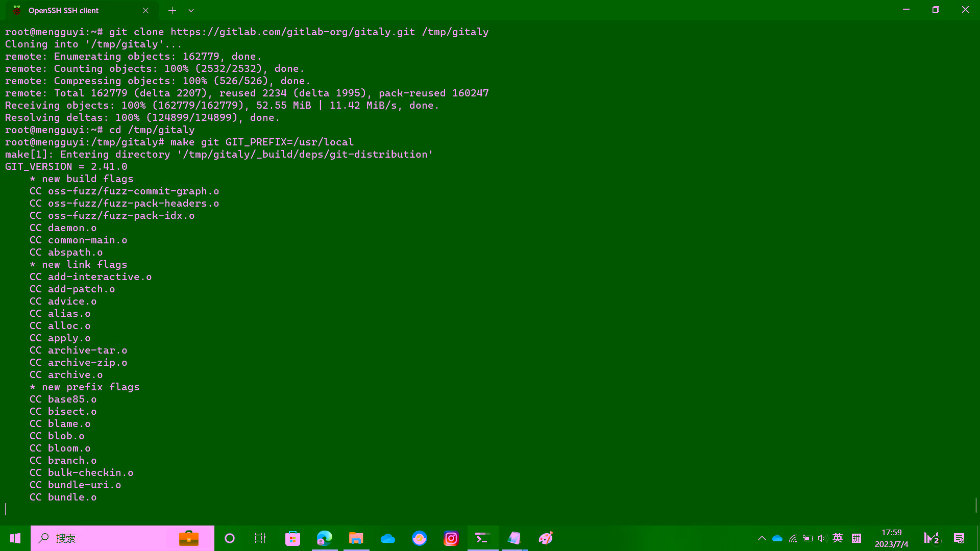980x551 pixels.
Task: Toggle the Pinyin IME mode indicator
Action: coord(856,538)
